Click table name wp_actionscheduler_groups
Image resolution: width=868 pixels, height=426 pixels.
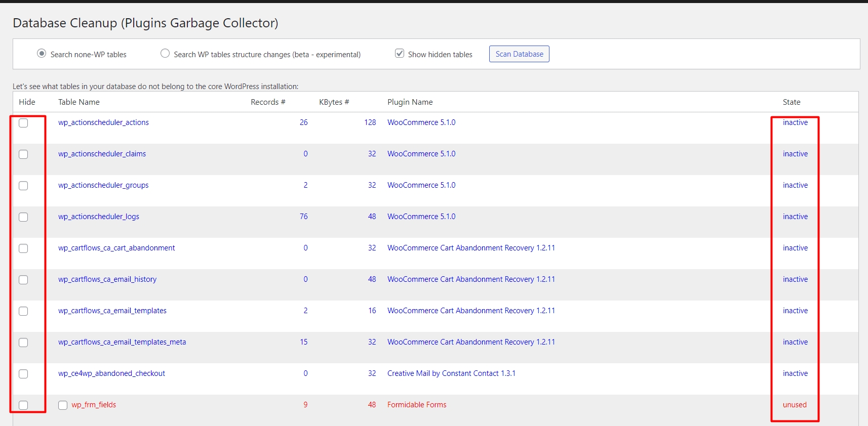tap(103, 185)
